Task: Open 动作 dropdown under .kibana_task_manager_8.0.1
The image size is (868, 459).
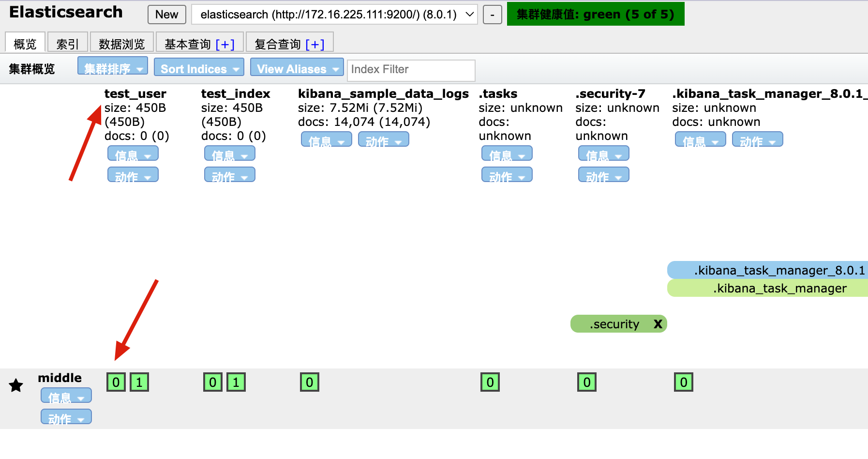Action: click(758, 139)
